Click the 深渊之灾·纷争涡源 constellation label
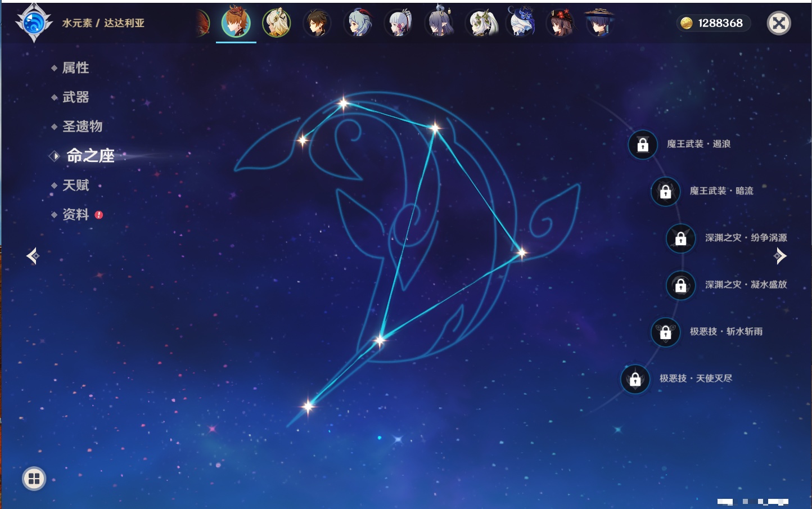Screen dimensions: 812x509 point(746,237)
